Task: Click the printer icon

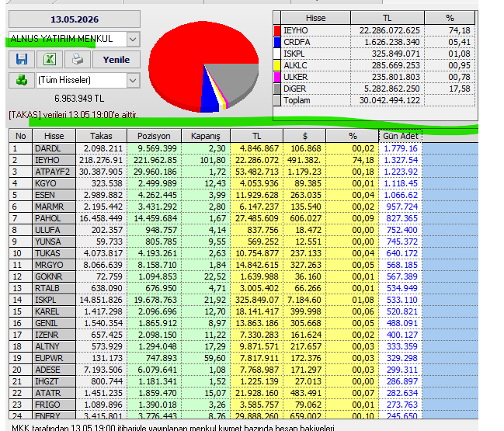Action: [78, 60]
